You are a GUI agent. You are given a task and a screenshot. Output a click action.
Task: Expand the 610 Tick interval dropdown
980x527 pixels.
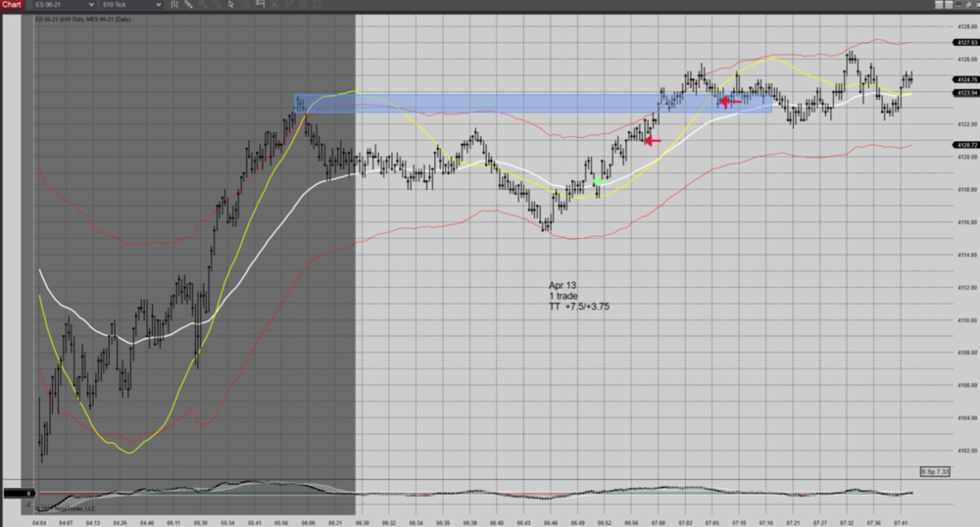point(159,5)
